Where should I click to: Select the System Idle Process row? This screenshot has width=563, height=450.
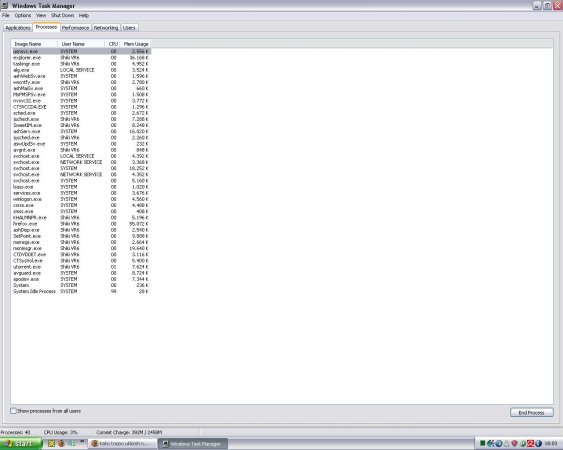point(81,291)
